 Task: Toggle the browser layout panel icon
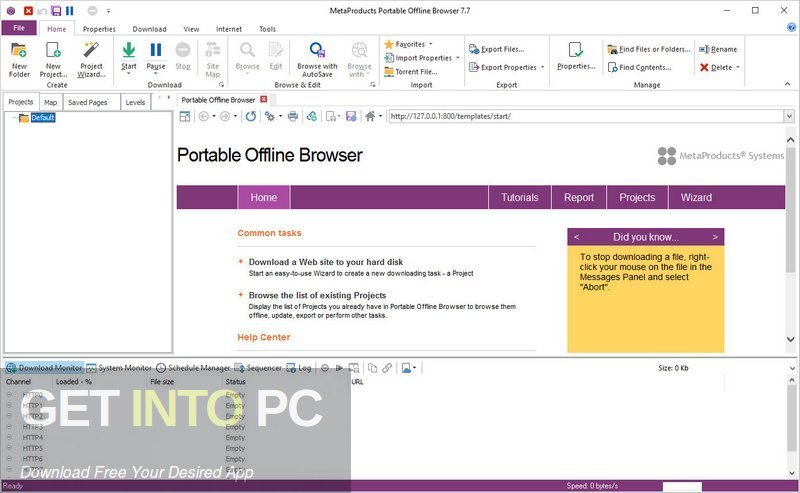click(x=185, y=116)
